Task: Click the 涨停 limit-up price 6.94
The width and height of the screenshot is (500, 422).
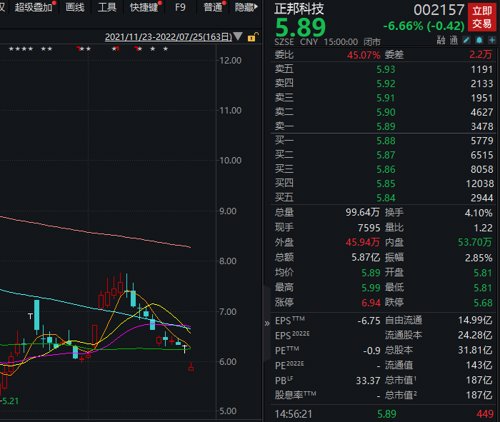Action: point(371,303)
